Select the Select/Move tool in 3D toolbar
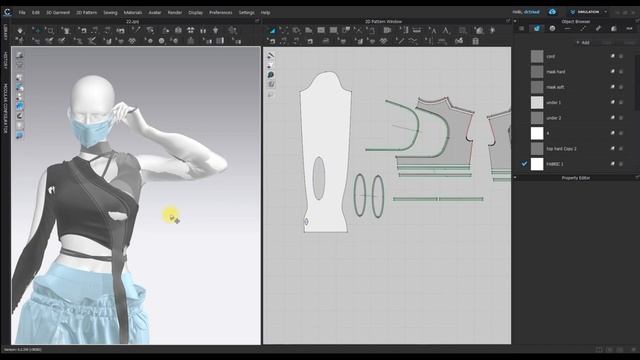 point(38,31)
